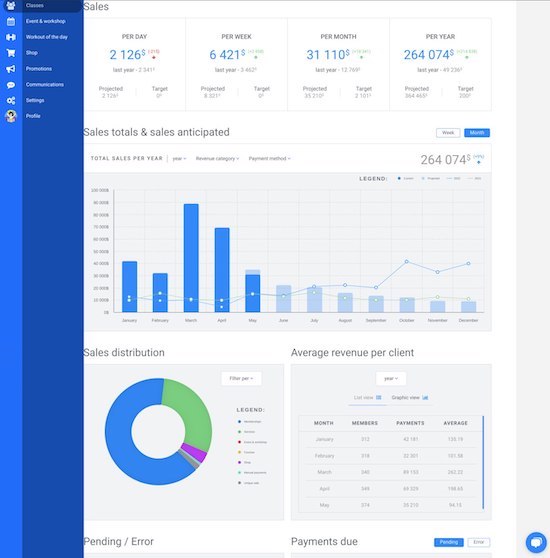Click the 2 126 per day value
Image resolution: width=550 pixels, height=558 pixels.
[127, 55]
